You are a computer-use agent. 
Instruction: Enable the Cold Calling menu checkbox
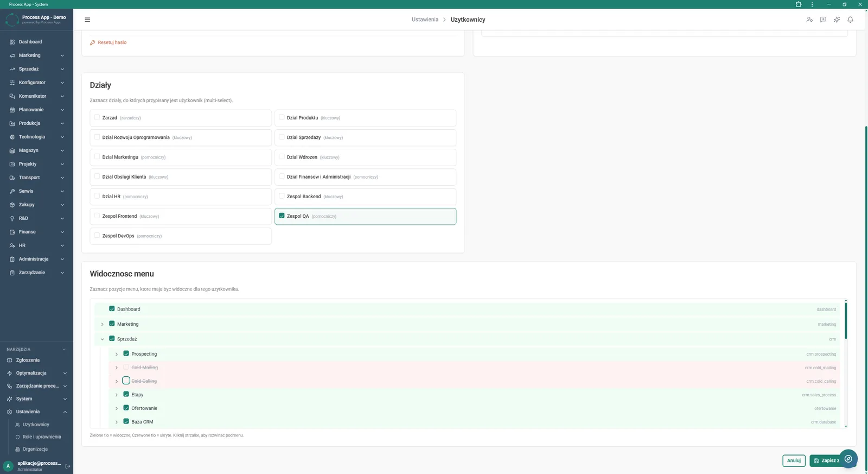tap(126, 381)
